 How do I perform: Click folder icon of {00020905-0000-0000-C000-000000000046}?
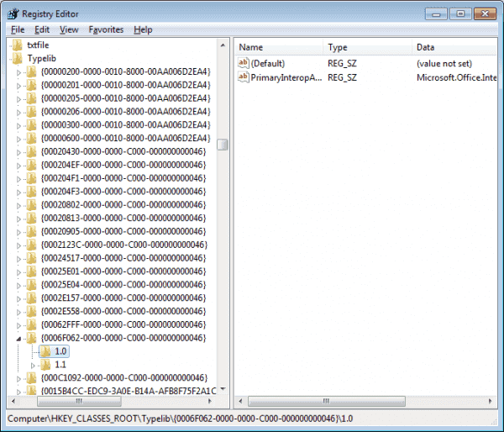pyautogui.click(x=32, y=231)
